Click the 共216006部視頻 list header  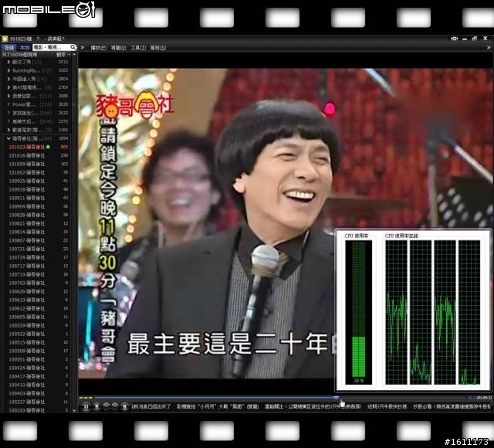[19, 55]
